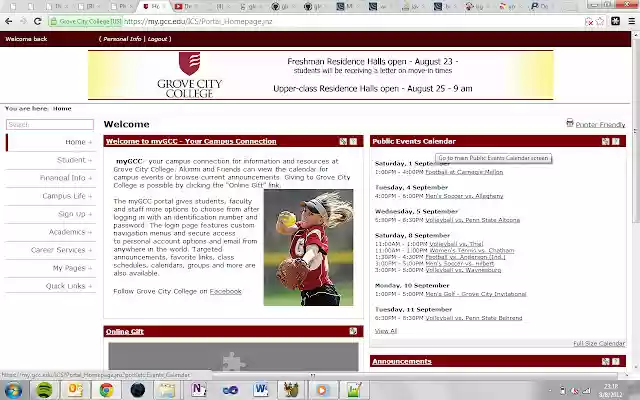Open the Volleyball vs. Penn State Behrend event
The height and width of the screenshot is (400, 640).
[x=474, y=318]
